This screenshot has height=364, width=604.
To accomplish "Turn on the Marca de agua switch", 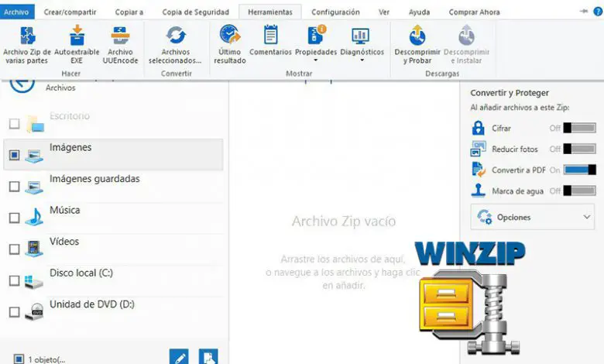I will tap(579, 191).
